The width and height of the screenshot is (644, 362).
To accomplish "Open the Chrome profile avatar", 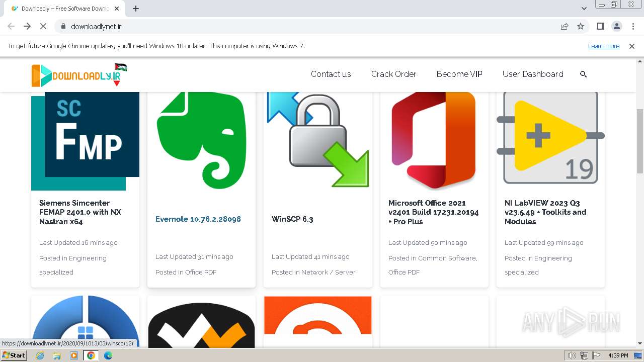I will click(616, 26).
